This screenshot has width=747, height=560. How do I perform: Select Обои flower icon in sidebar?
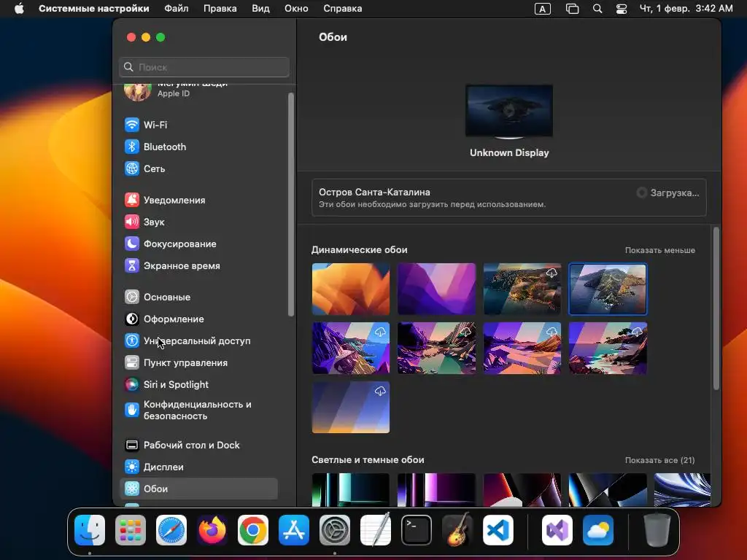tap(132, 489)
